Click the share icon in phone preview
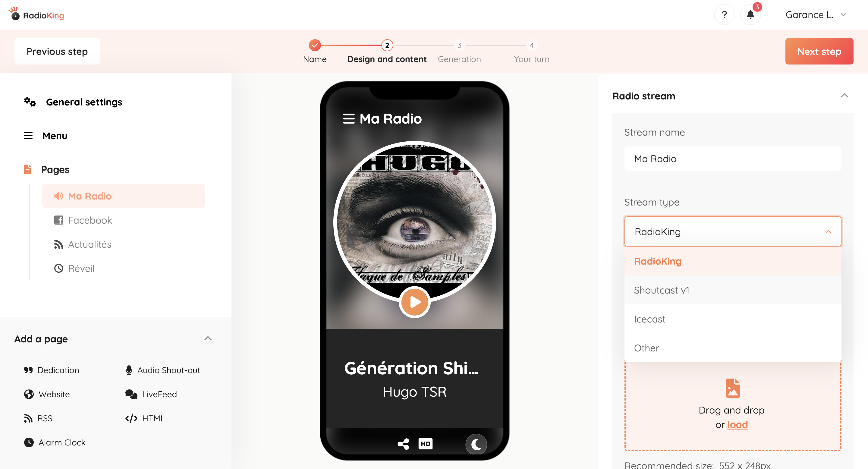The height and width of the screenshot is (469, 868). [x=403, y=444]
